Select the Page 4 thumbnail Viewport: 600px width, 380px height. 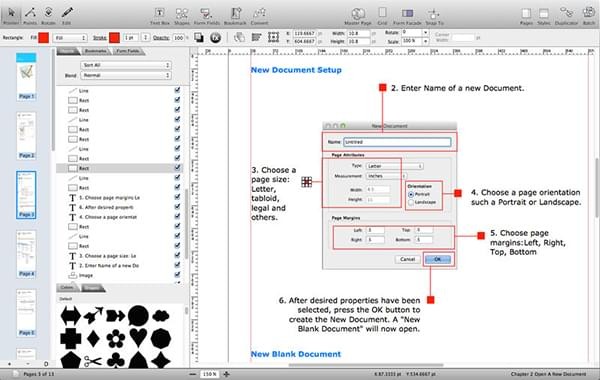click(26, 254)
